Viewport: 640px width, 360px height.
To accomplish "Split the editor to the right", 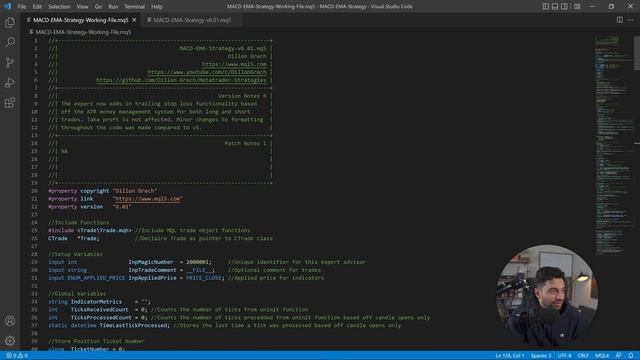I will (620, 20).
